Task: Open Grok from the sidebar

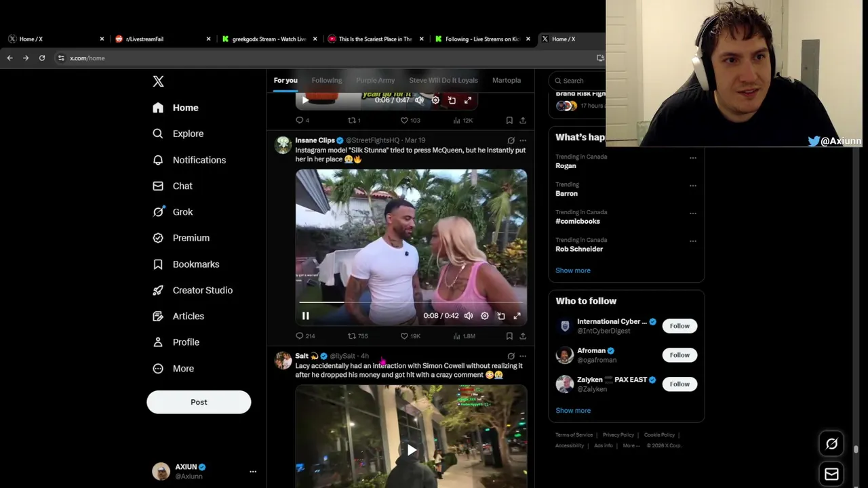Action: pos(173,212)
